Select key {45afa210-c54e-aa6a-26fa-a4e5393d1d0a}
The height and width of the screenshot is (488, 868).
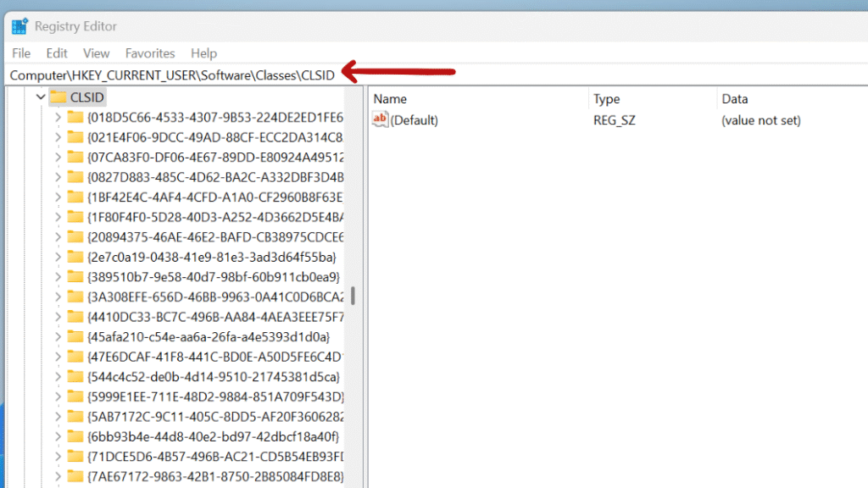209,336
